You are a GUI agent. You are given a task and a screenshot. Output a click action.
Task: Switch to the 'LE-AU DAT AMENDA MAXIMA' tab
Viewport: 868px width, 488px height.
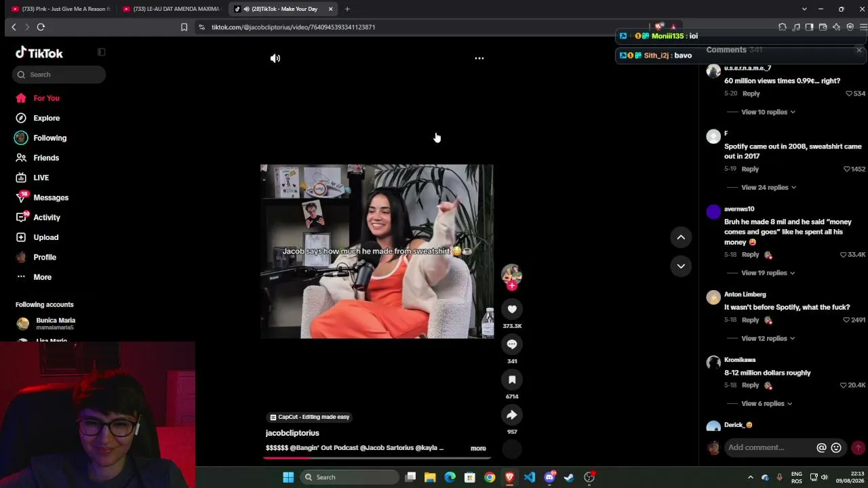pos(171,9)
